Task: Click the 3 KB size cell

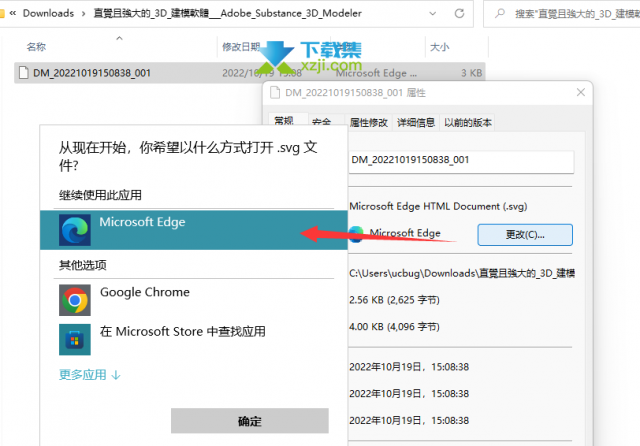Action: (471, 73)
